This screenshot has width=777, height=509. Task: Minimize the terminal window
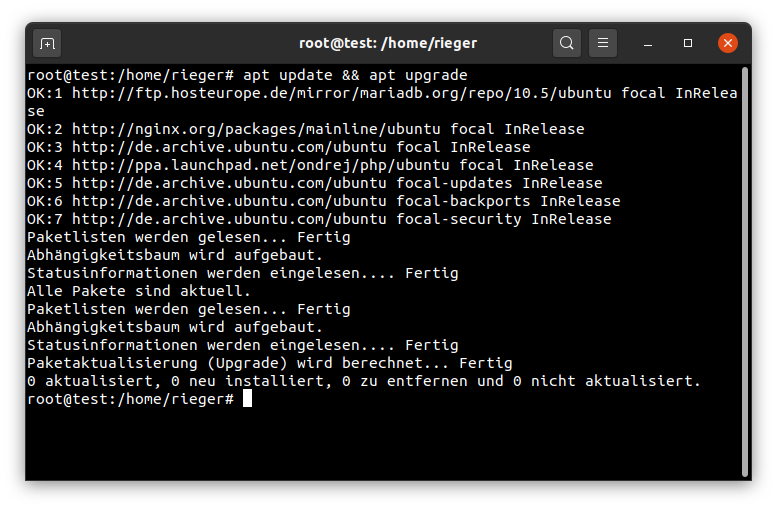[x=648, y=44]
